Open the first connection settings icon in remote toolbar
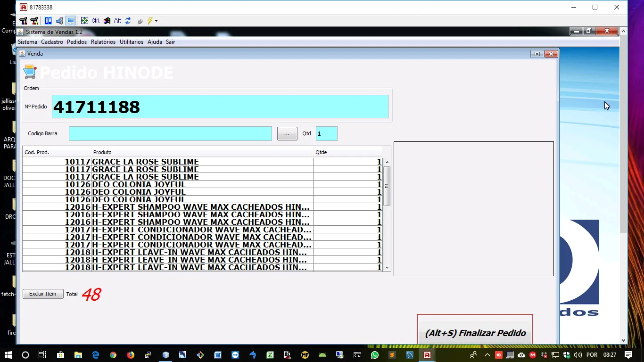The width and height of the screenshot is (644, 362). pos(23,21)
